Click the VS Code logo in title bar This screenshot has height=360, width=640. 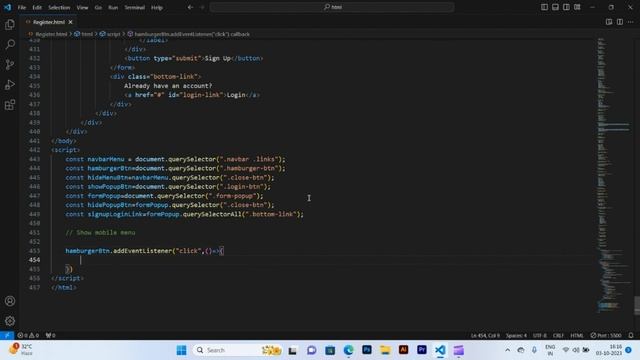pos(7,7)
